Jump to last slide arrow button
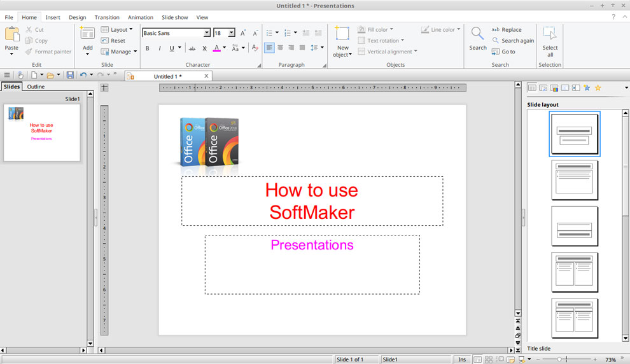 click(518, 350)
